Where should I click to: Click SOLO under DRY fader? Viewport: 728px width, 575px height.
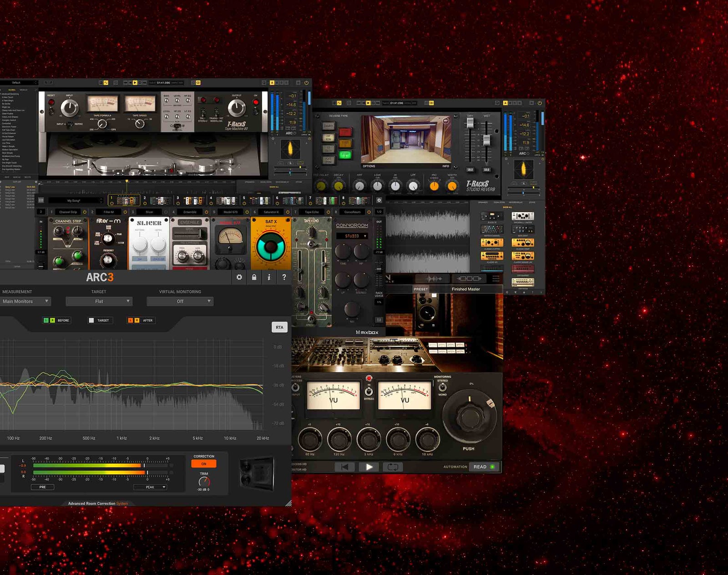(x=470, y=170)
